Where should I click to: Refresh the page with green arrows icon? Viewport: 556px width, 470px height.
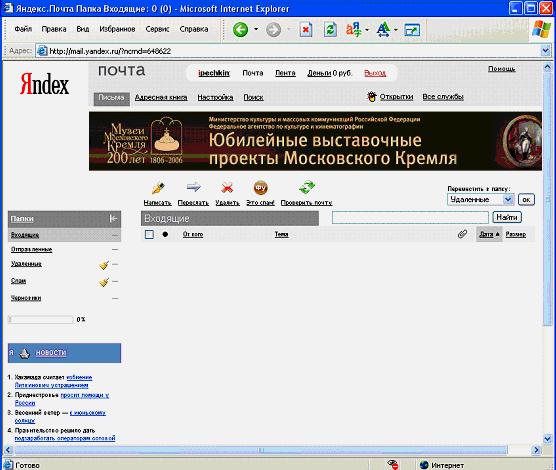pos(330,30)
